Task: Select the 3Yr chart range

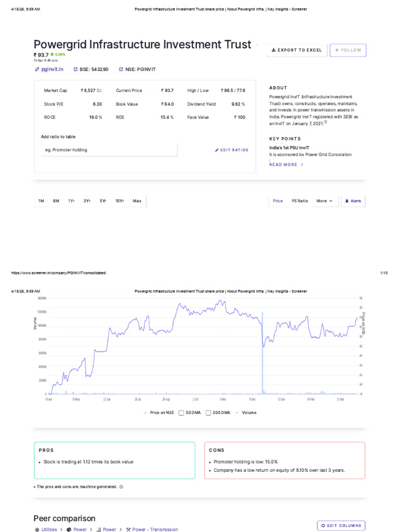Action: click(x=87, y=201)
